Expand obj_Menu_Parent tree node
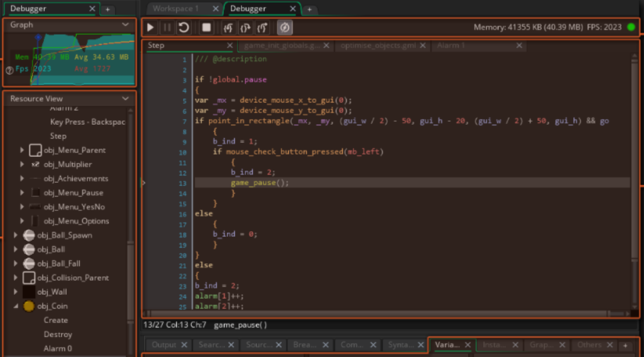Image resolution: width=644 pixels, height=357 pixels. pyautogui.click(x=22, y=150)
